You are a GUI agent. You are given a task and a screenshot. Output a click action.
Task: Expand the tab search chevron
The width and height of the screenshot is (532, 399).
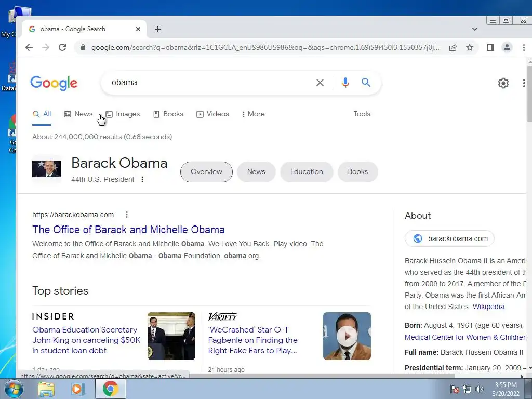475,29
